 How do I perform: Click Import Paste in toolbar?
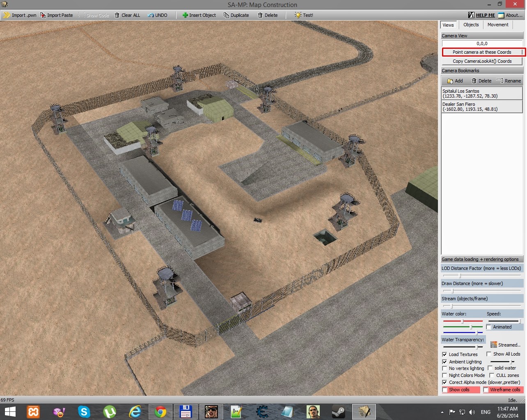point(57,15)
